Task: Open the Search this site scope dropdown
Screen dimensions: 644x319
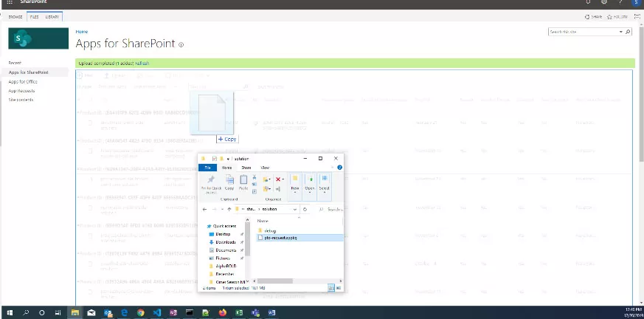Action: pyautogui.click(x=620, y=32)
